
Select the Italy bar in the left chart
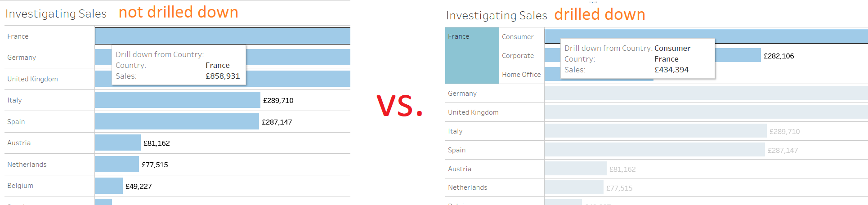pos(177,100)
